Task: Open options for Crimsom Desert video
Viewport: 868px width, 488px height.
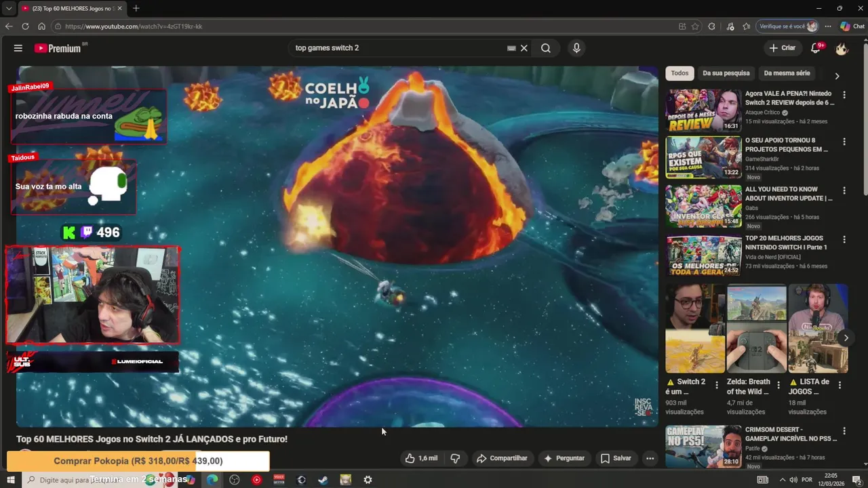Action: (844, 430)
